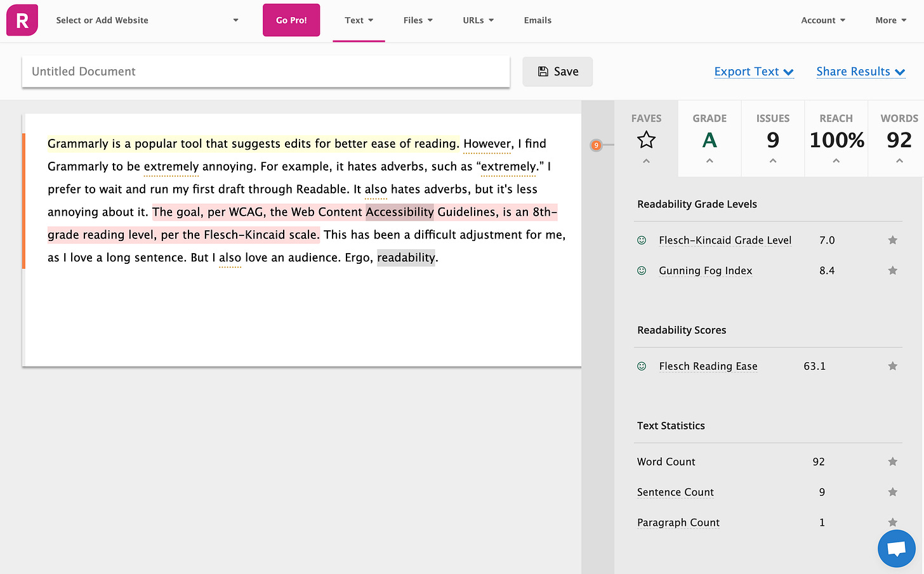
Task: Click the Flesch-Kincaid Grade Level link
Action: [725, 240]
